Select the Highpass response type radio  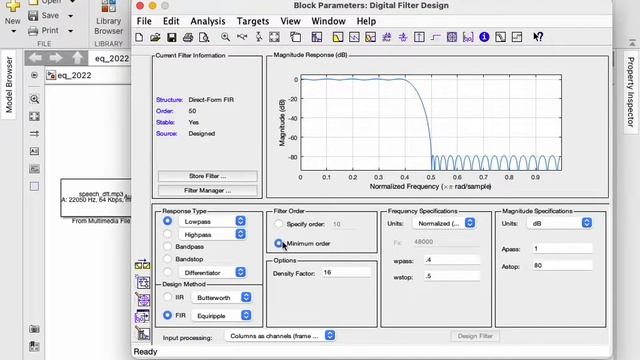pos(167,234)
